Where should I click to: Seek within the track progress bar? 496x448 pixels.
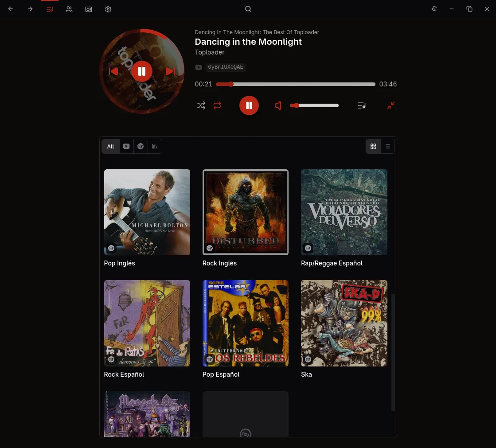click(x=296, y=84)
